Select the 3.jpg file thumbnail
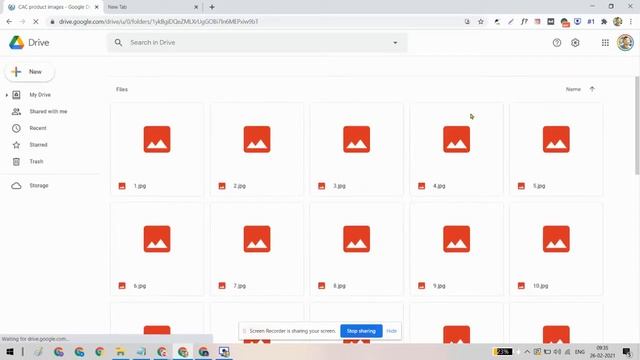The width and height of the screenshot is (640, 360). 356,139
